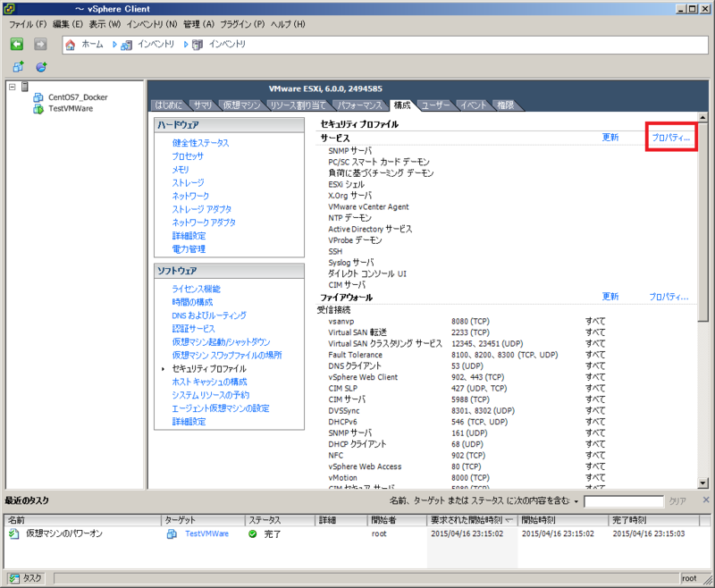Sort tasks by 要求された開始時刻 column header
This screenshot has width=715, height=588.
pos(472,520)
